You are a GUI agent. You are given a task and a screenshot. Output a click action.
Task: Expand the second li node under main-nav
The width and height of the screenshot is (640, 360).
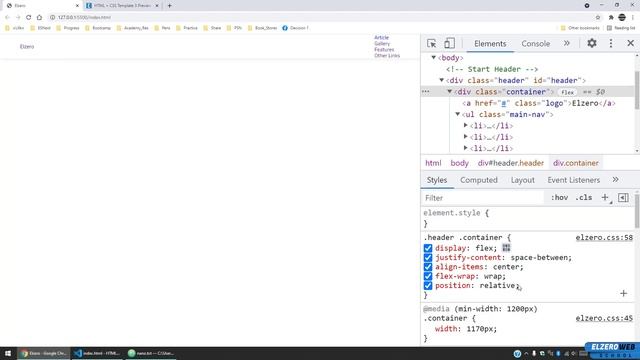click(x=465, y=137)
